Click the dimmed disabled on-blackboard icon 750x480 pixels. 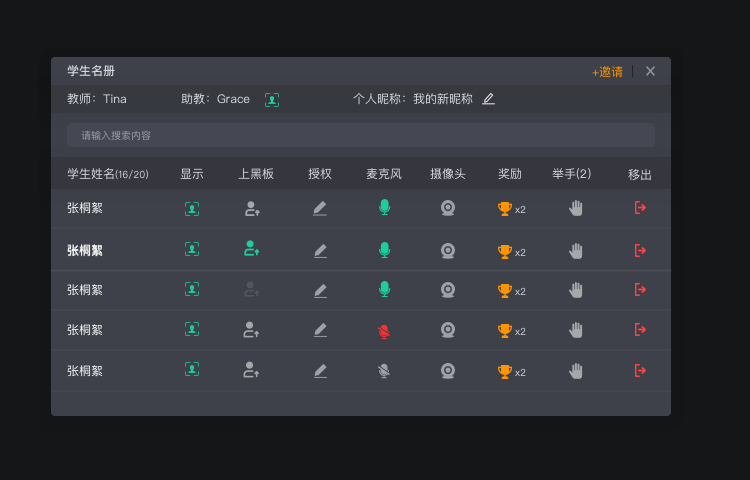[x=252, y=289]
